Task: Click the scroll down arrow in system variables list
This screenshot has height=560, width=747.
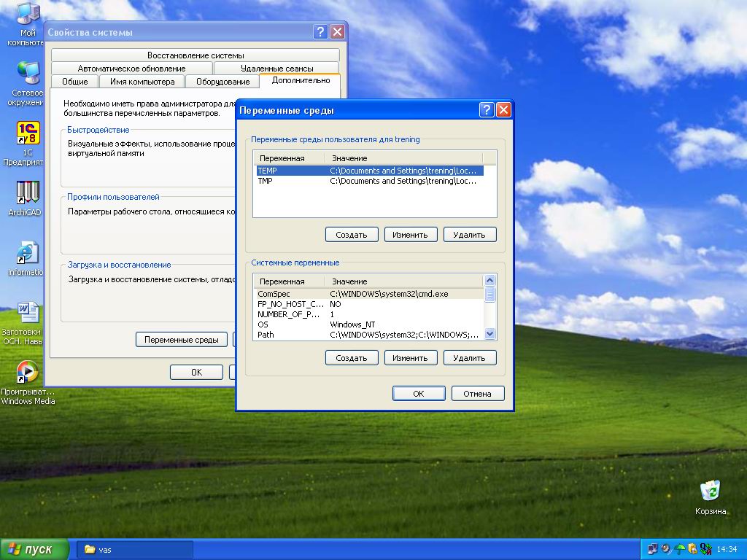Action: tap(489, 334)
